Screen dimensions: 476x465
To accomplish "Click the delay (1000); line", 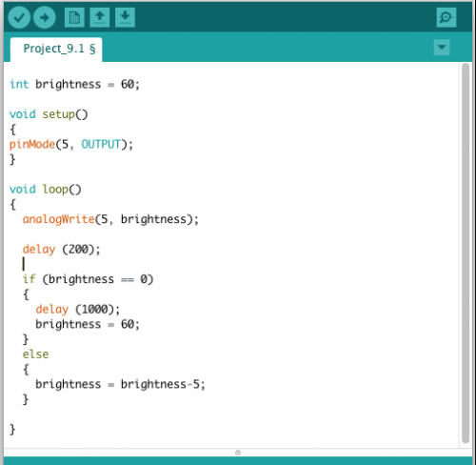I will 78,310.
